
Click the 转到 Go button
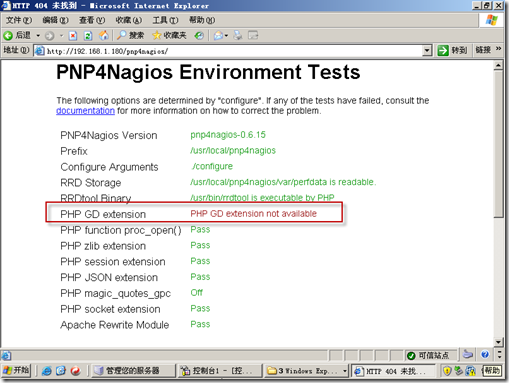[x=452, y=51]
